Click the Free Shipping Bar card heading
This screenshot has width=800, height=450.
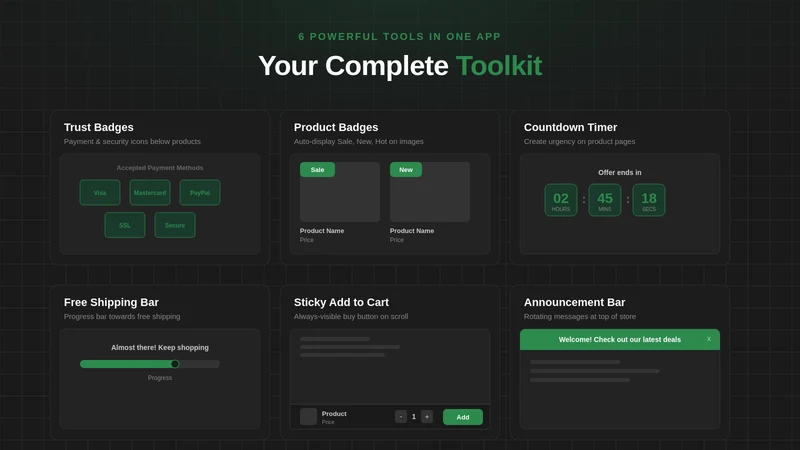pyautogui.click(x=111, y=303)
